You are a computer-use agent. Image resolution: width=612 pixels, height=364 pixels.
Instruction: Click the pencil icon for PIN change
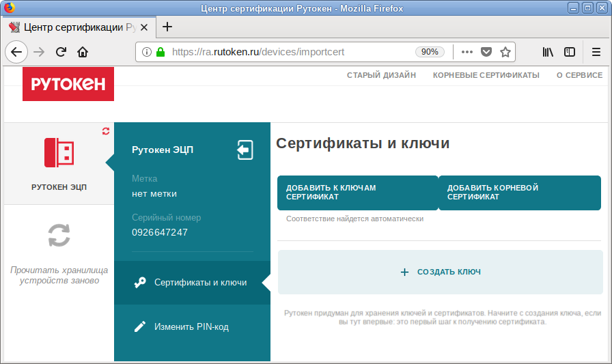[140, 326]
